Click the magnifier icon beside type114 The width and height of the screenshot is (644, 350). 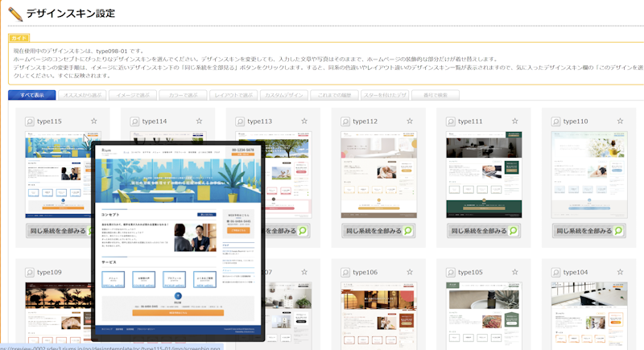tap(134, 121)
